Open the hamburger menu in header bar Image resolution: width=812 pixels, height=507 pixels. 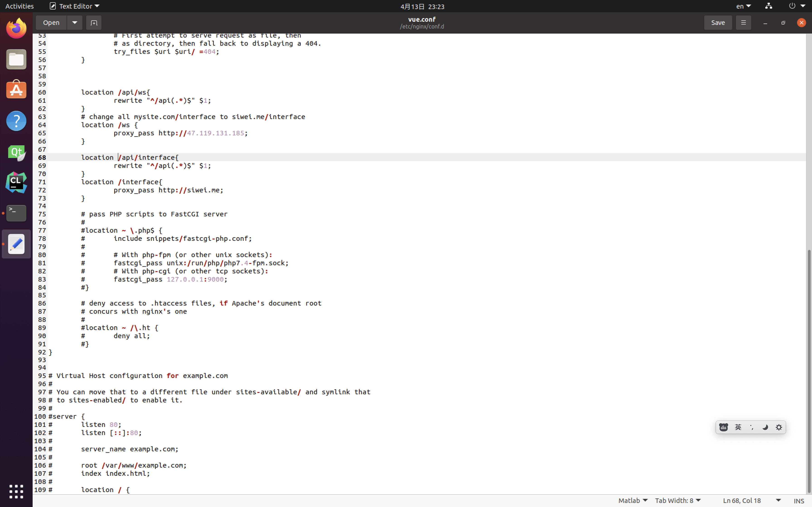tap(743, 23)
